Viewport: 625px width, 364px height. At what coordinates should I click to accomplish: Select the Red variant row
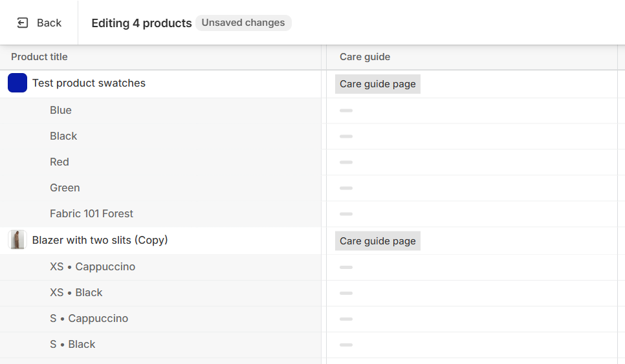tap(60, 162)
